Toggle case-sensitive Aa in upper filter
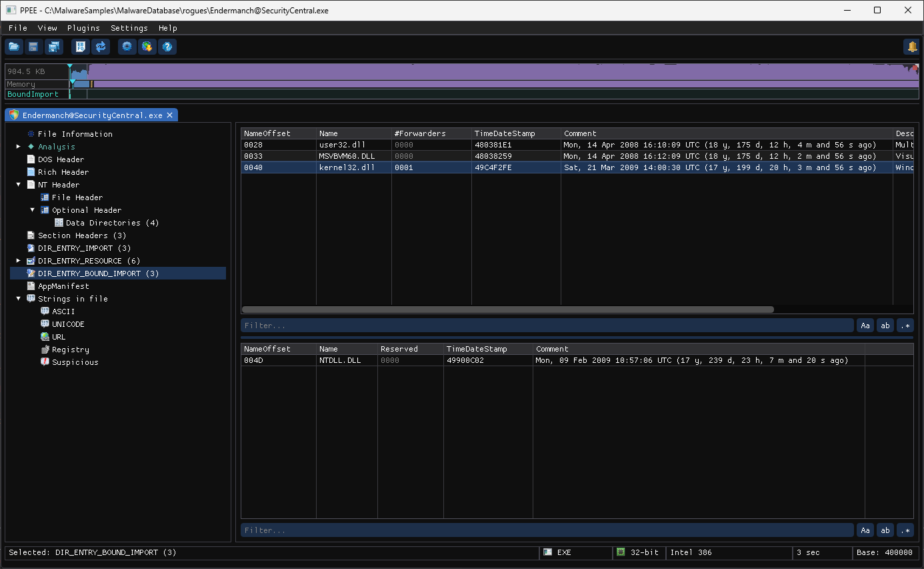 pos(865,326)
